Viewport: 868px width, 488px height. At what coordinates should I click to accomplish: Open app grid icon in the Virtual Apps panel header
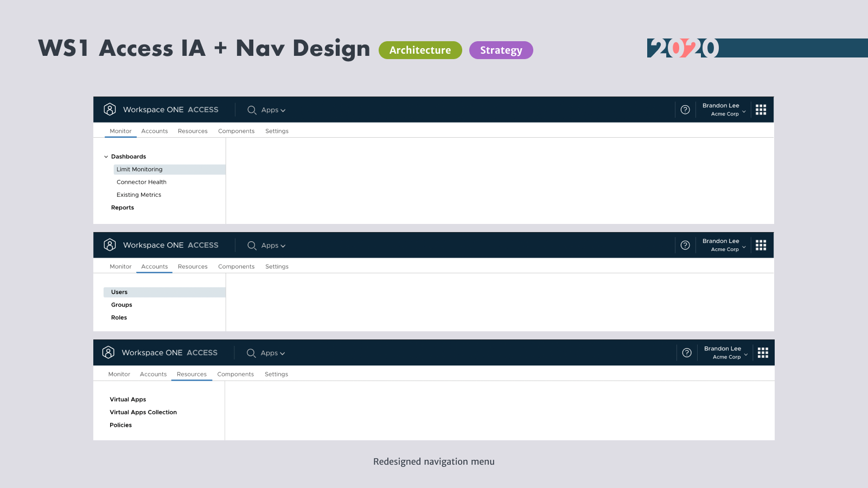763,353
